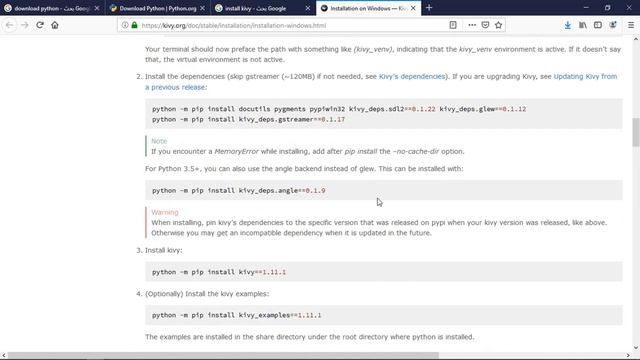Click the horizontal scrollbar thumb
The image size is (640, 360).
(x=223, y=356)
